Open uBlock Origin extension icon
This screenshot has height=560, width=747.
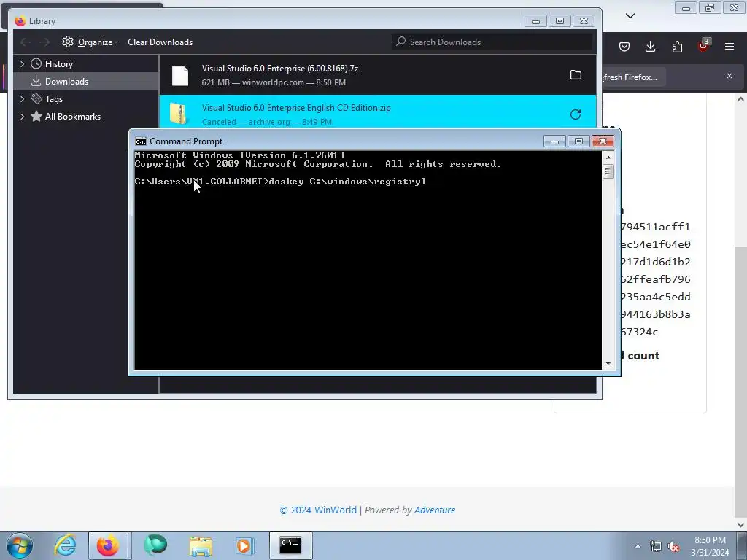pyautogui.click(x=704, y=46)
